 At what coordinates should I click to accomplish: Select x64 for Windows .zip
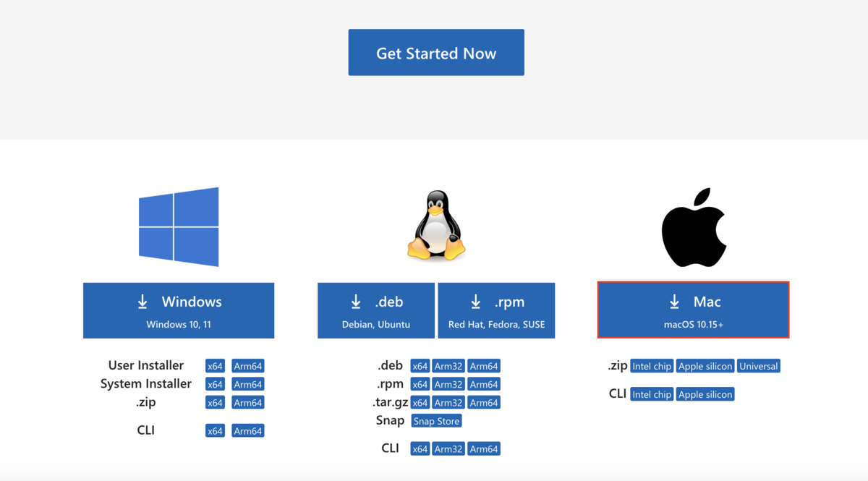click(x=215, y=402)
